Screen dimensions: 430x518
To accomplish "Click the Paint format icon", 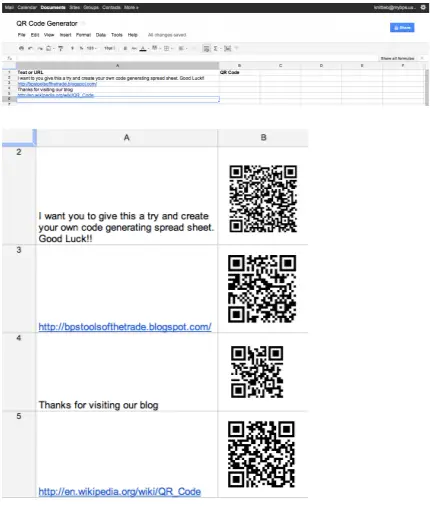I will click(61, 48).
